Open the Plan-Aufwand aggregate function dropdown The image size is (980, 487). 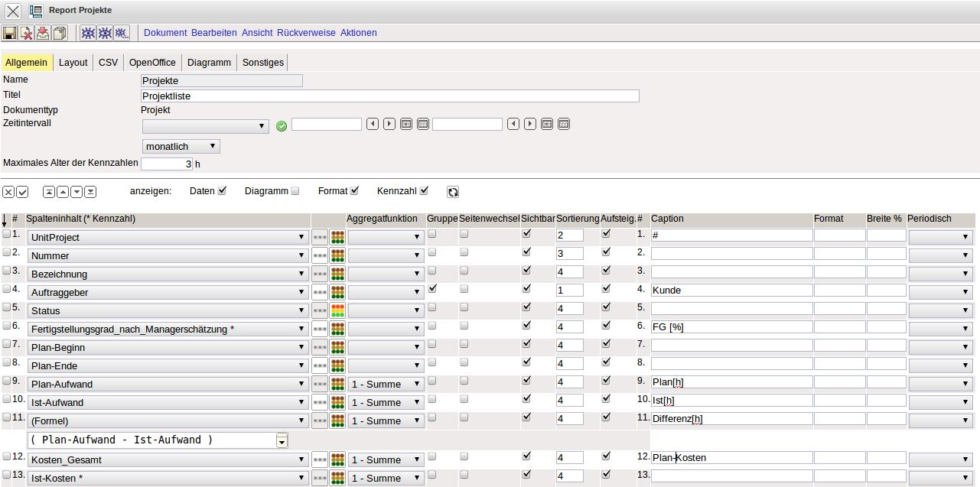[386, 384]
